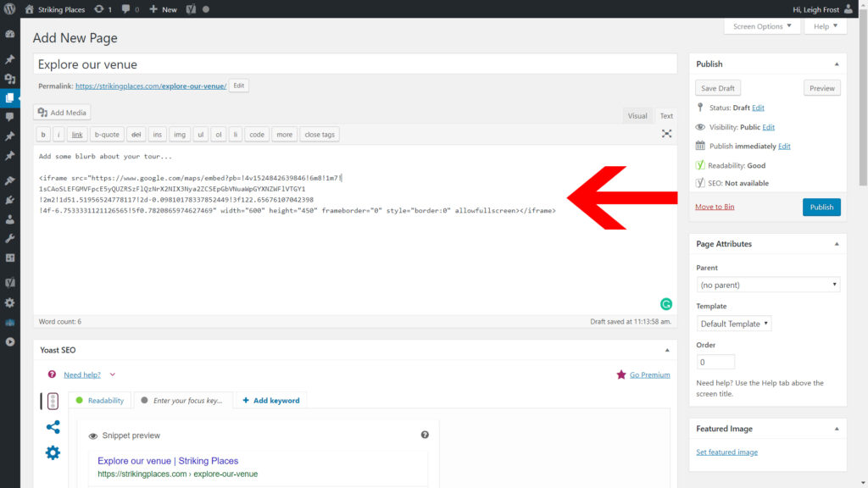The height and width of the screenshot is (488, 868).
Task: Click the WordPress logo in admin bar
Action: 9,9
